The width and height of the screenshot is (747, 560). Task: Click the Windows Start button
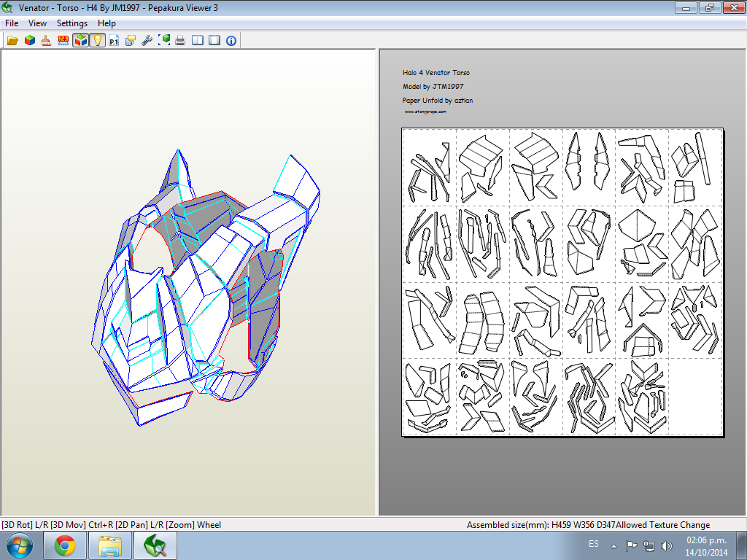(20, 545)
